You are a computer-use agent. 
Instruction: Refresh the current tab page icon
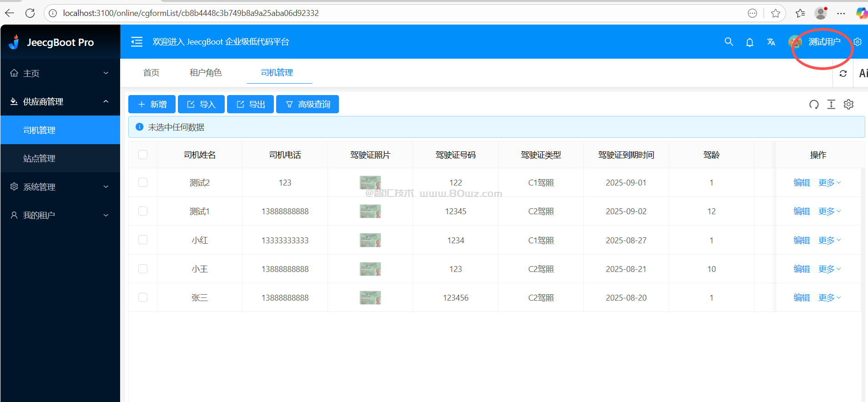click(x=843, y=73)
